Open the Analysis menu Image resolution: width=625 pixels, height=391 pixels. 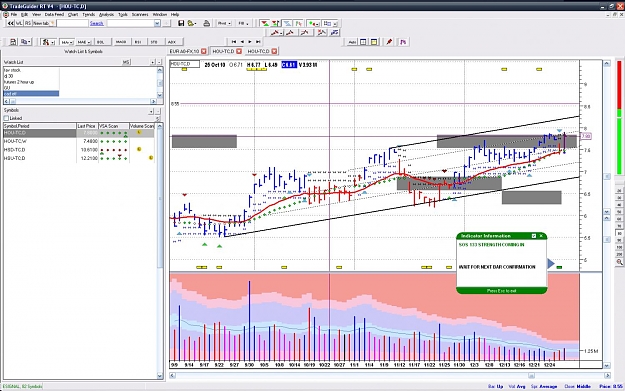point(106,14)
